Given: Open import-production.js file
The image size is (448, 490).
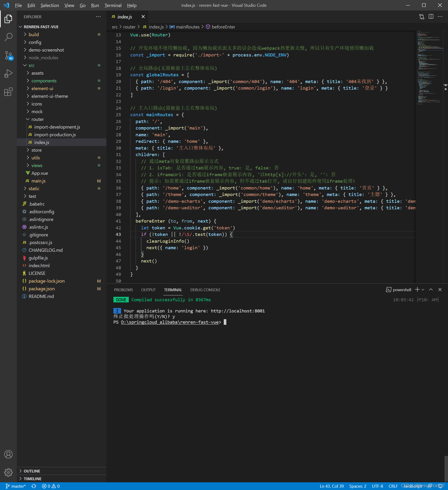Looking at the screenshot, I should pos(62,135).
